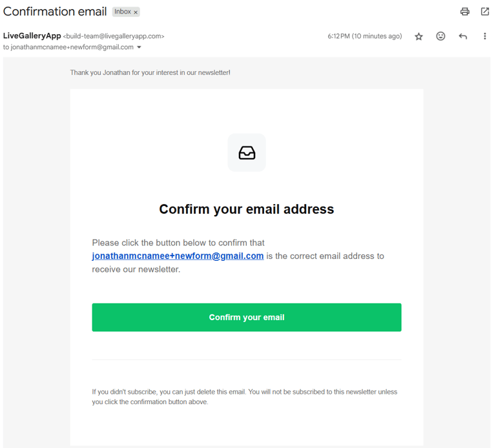Click the Confirm your email address heading
The width and height of the screenshot is (496, 448).
tap(247, 209)
